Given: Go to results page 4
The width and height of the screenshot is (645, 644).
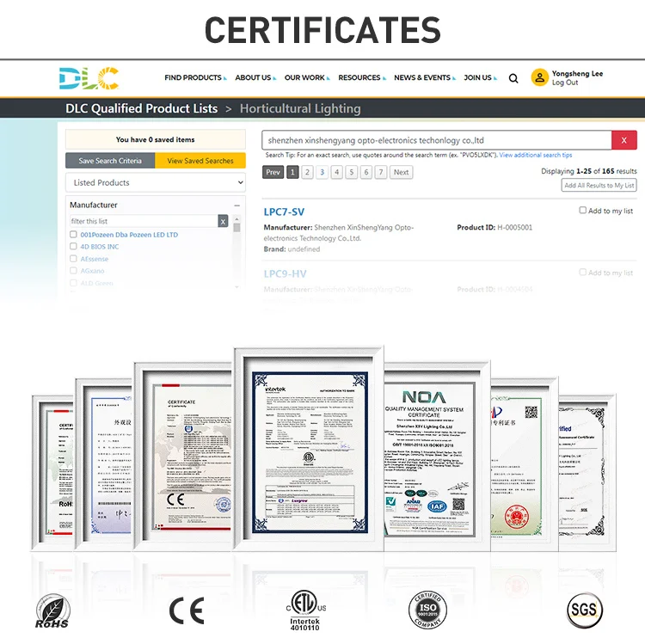Looking at the screenshot, I should click(337, 172).
